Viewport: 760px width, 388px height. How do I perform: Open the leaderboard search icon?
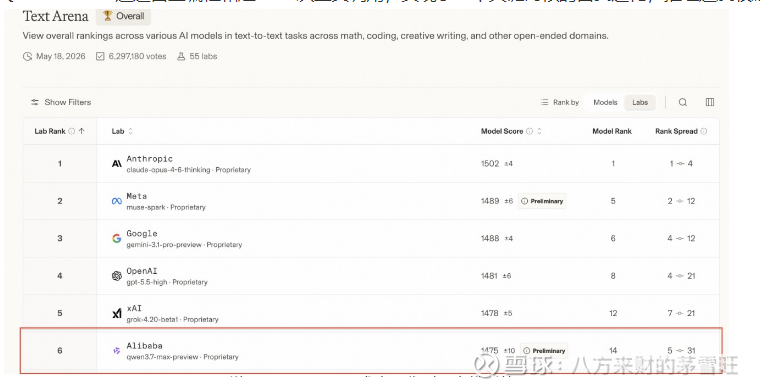(682, 102)
